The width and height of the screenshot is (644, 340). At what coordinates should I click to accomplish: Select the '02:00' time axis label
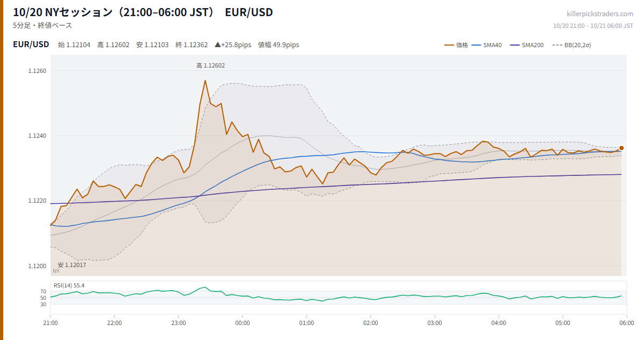(x=370, y=323)
